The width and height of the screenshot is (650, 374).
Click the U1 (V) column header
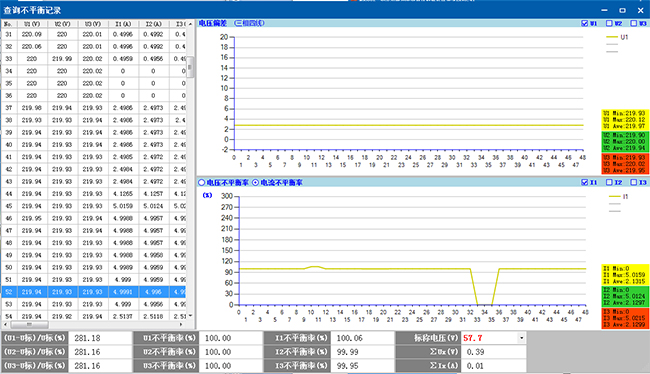click(x=32, y=24)
